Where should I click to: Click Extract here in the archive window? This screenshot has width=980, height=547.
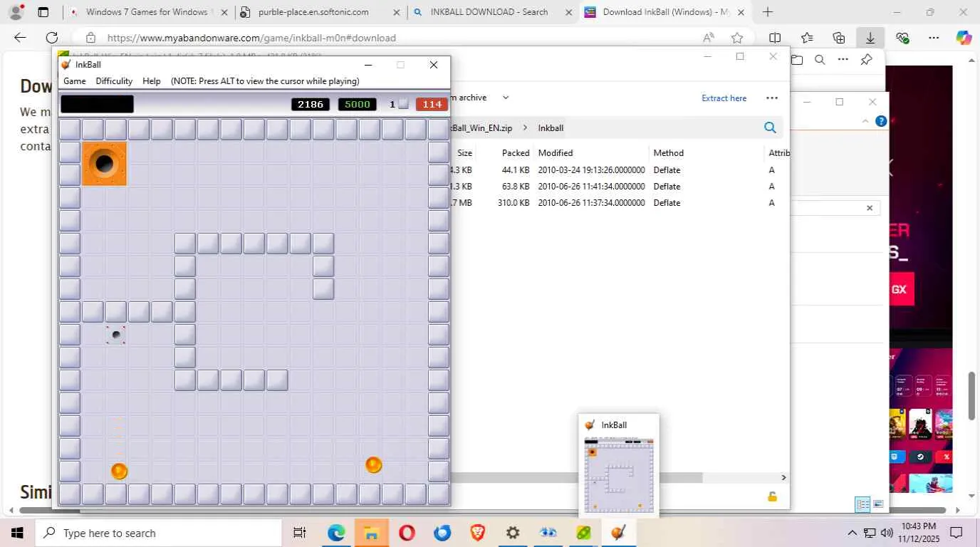click(x=724, y=98)
